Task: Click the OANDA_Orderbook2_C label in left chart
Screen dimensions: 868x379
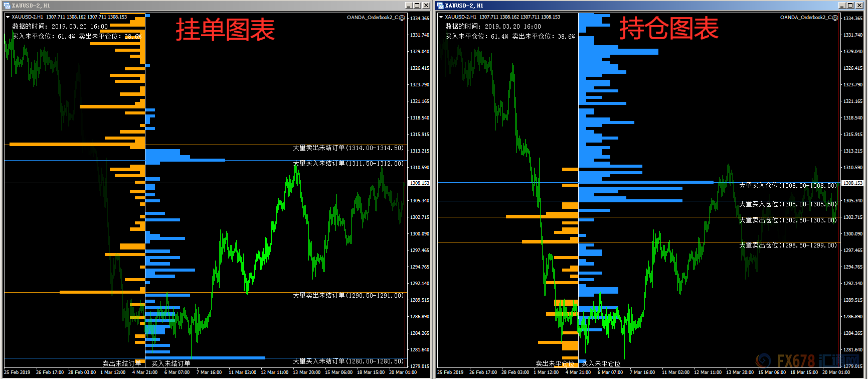Action: [373, 18]
